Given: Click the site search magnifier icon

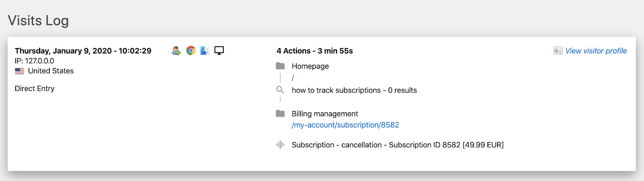Looking at the screenshot, I should coord(280,90).
